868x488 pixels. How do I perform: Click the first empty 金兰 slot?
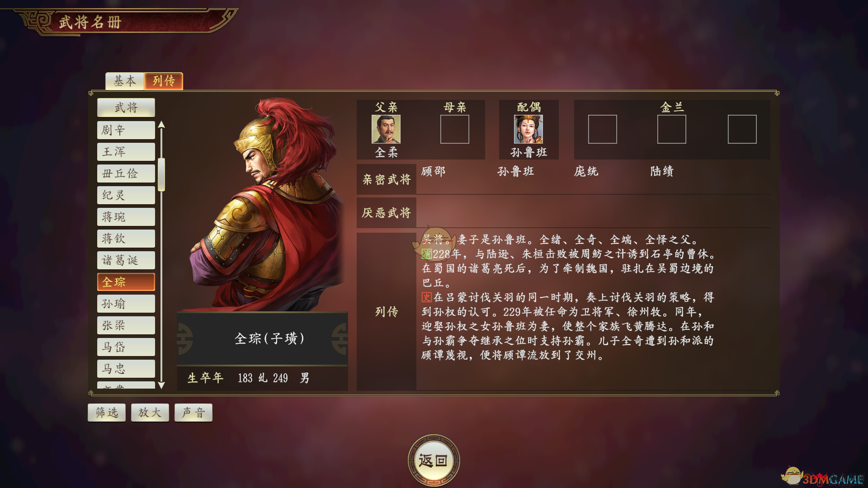602,129
